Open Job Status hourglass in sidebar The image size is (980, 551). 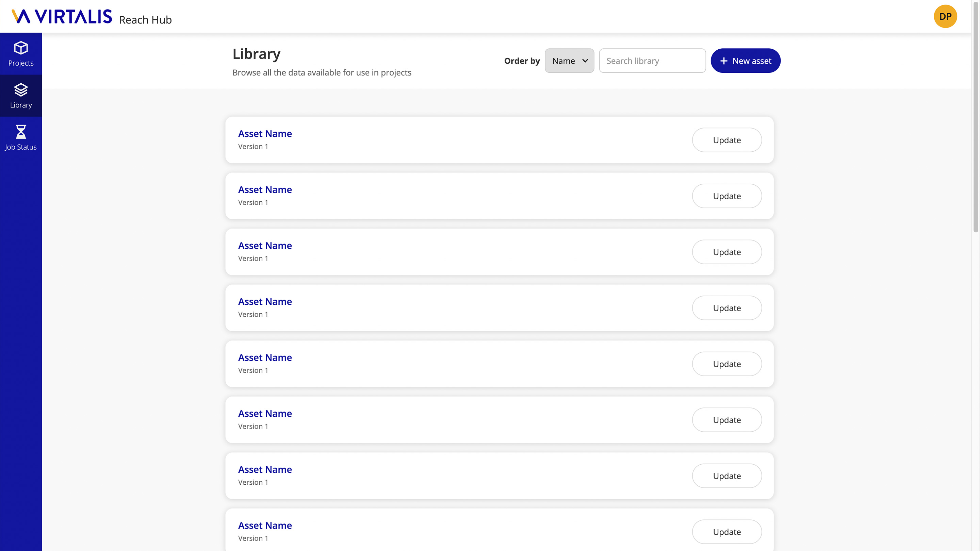click(21, 132)
